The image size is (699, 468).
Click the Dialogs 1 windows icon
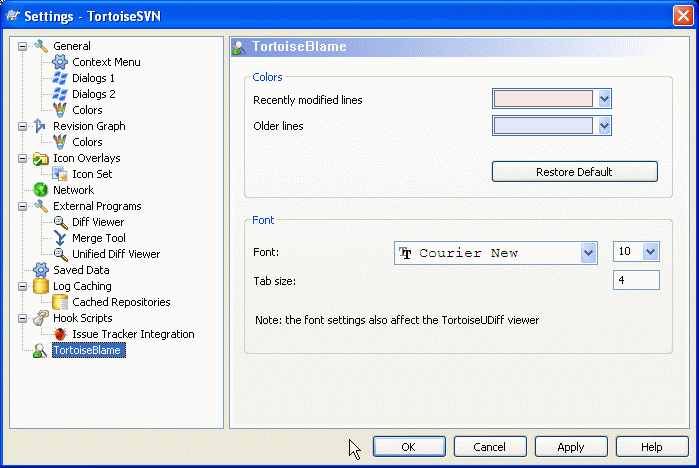click(x=60, y=78)
